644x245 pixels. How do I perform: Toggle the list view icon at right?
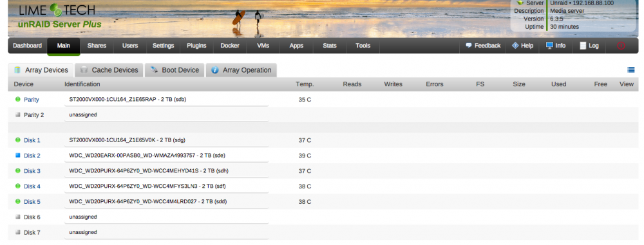coord(631,69)
